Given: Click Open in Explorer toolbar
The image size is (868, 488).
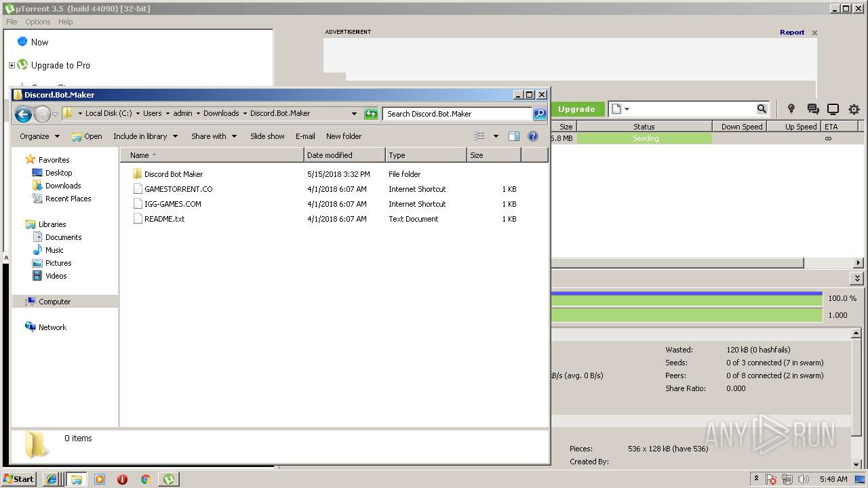Looking at the screenshot, I should point(87,136).
